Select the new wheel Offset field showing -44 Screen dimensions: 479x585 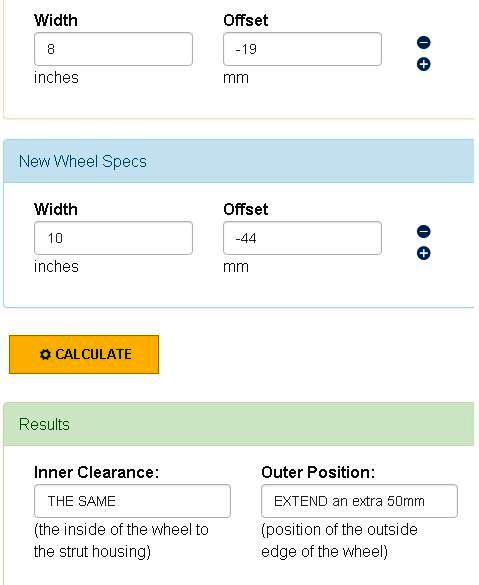[x=303, y=238]
